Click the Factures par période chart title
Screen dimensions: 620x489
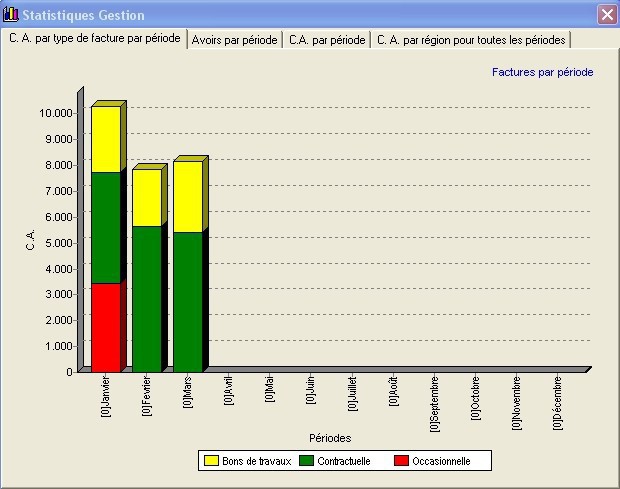[542, 72]
